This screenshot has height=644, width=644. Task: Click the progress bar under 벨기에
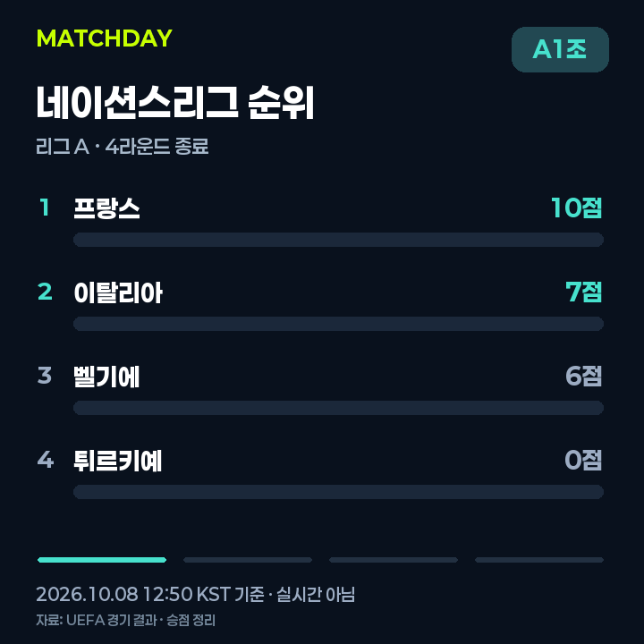338,408
